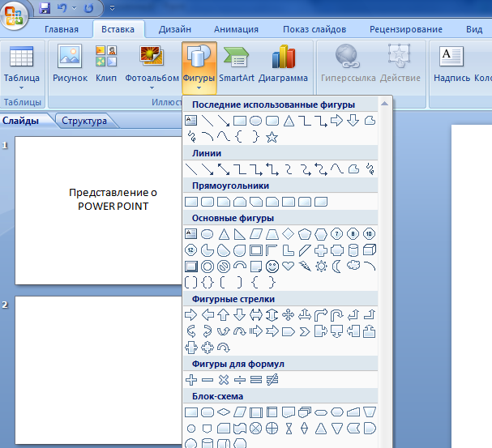The height and width of the screenshot is (448, 492).
Task: Switch to the Слайды pane tab
Action: click(21, 121)
